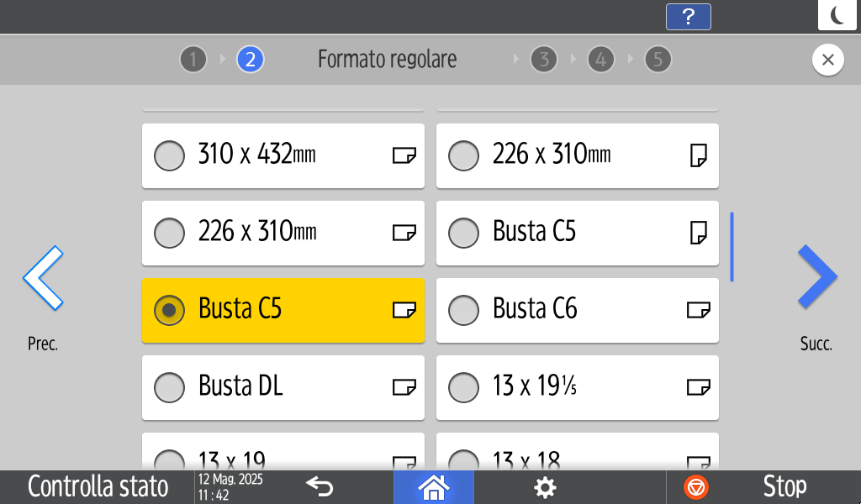Select portrait Busta C5 radio button
Image resolution: width=861 pixels, height=504 pixels.
[x=463, y=233]
